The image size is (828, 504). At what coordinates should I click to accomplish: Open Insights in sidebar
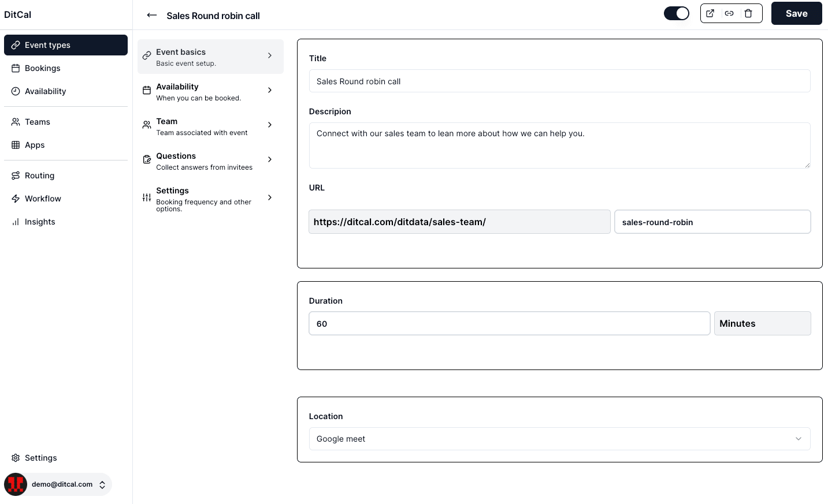pyautogui.click(x=40, y=222)
